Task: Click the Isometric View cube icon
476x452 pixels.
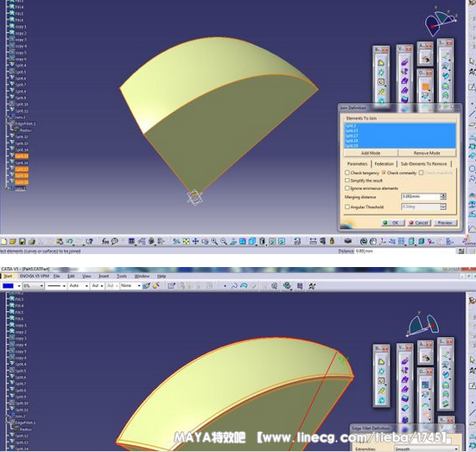Action: pyautogui.click(x=252, y=241)
